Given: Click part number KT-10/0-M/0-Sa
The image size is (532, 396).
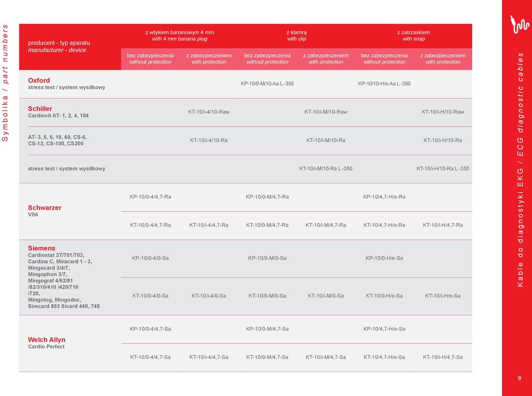Looking at the screenshot, I should pyautogui.click(x=267, y=296).
